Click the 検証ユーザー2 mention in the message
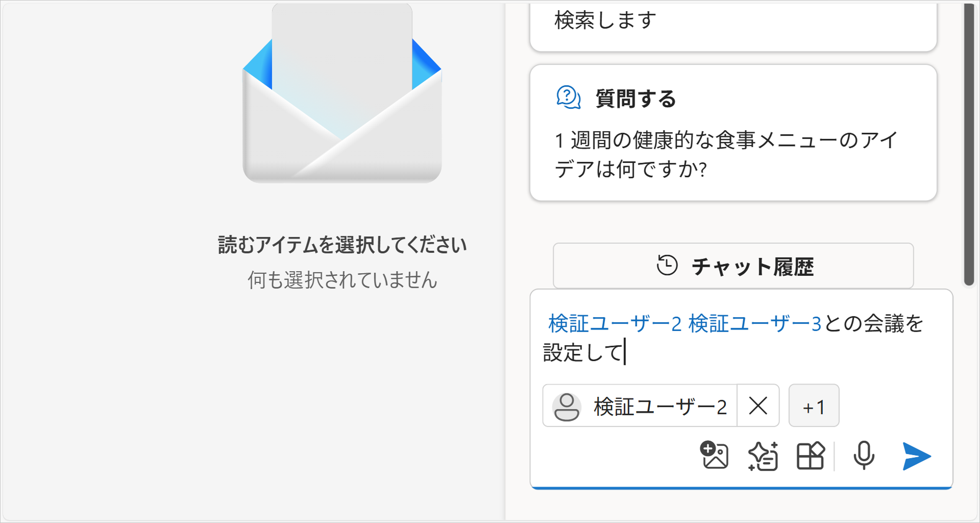980x523 pixels. coord(615,324)
